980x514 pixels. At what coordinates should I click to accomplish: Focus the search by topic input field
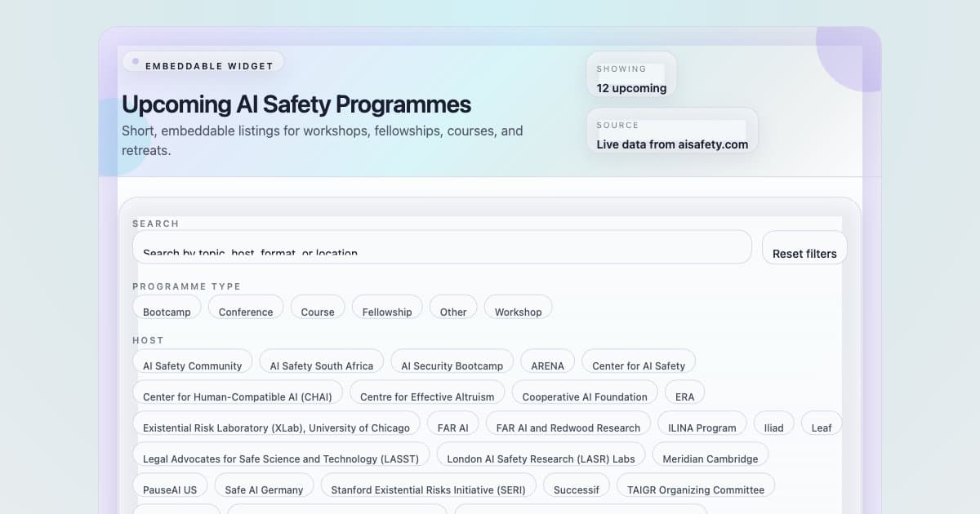(442, 247)
